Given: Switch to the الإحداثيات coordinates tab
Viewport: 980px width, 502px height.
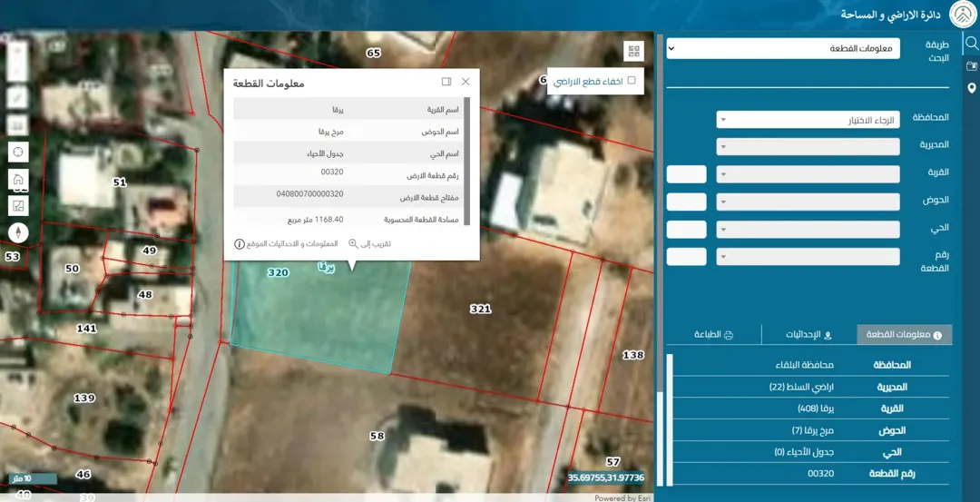Looking at the screenshot, I should click(808, 334).
